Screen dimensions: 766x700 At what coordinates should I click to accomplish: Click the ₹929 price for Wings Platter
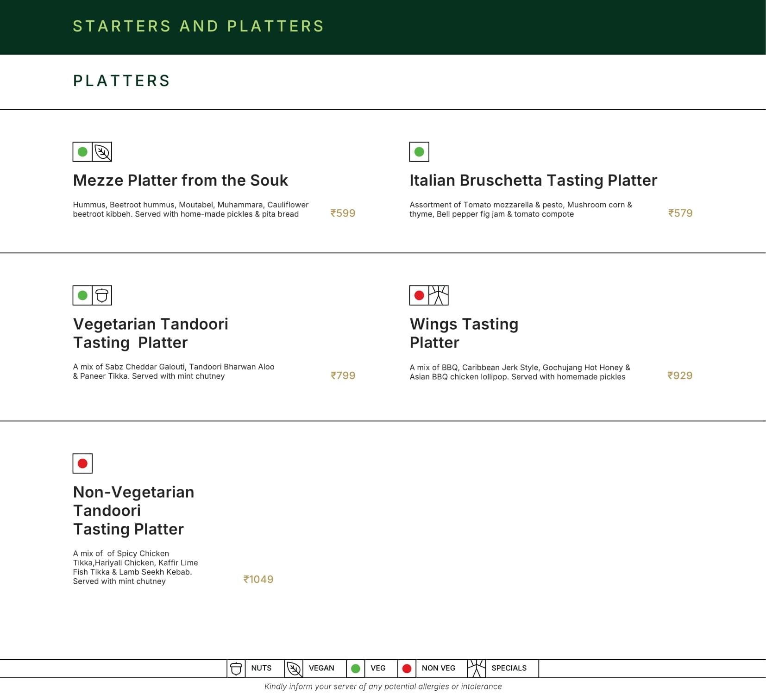[680, 375]
